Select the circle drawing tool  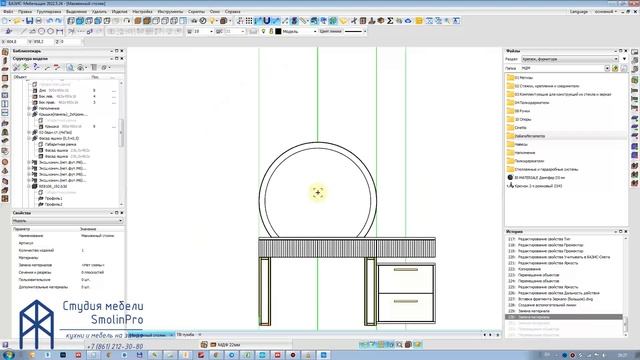coord(41,31)
